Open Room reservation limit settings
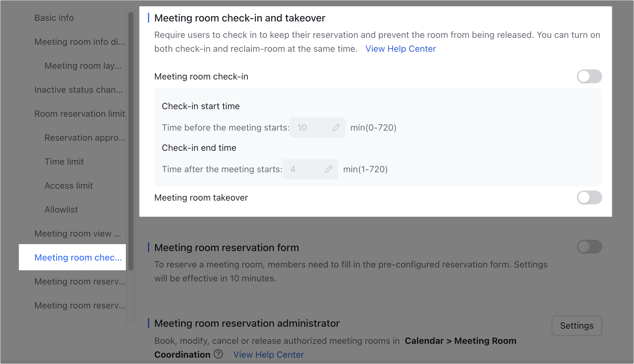Image resolution: width=634 pixels, height=364 pixels. point(79,114)
